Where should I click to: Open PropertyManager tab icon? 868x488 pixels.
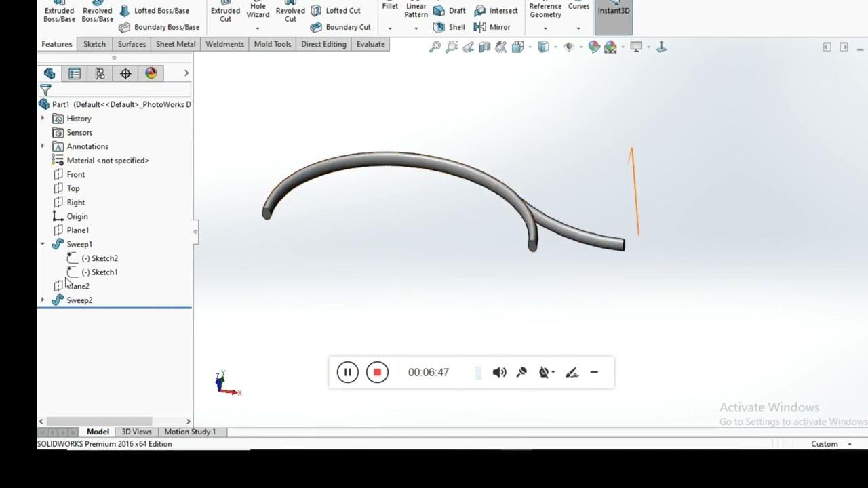pos(75,73)
